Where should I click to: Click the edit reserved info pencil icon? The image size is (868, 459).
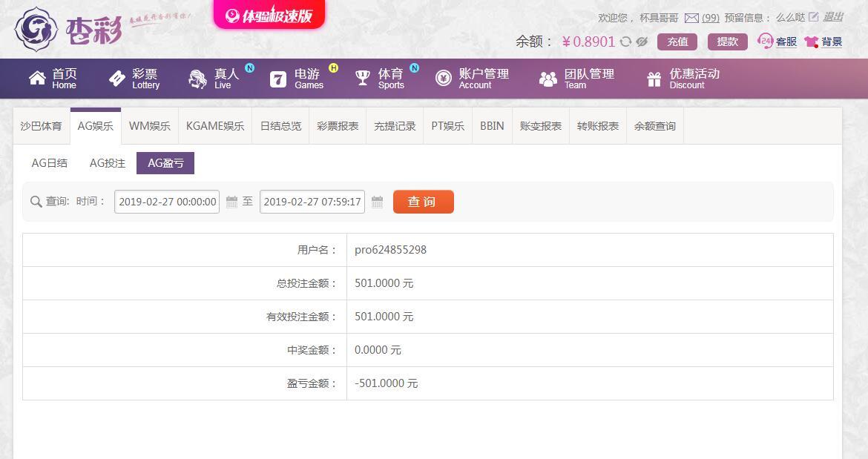point(813,17)
